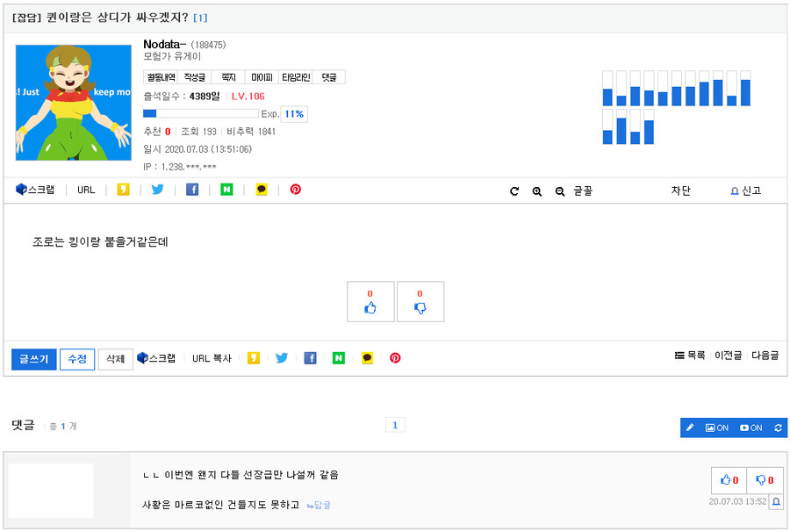Click the author's avatar image

coord(68,103)
